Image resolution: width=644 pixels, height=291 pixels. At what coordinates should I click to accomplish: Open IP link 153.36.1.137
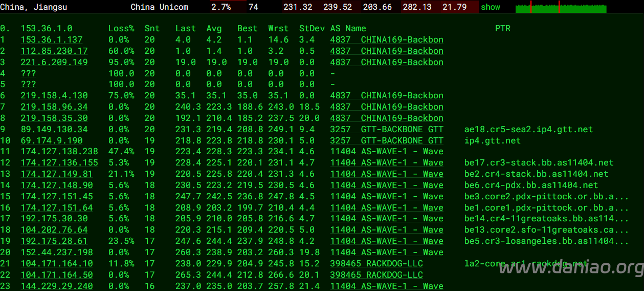click(52, 39)
